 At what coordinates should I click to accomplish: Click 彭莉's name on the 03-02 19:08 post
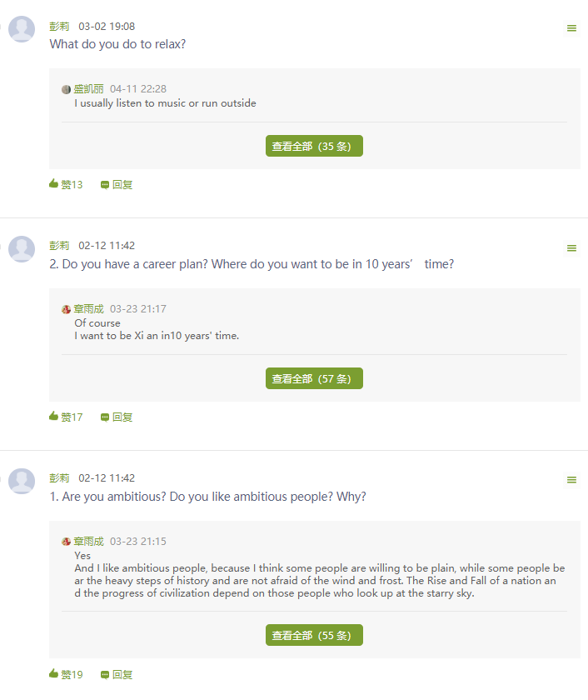pyautogui.click(x=59, y=27)
